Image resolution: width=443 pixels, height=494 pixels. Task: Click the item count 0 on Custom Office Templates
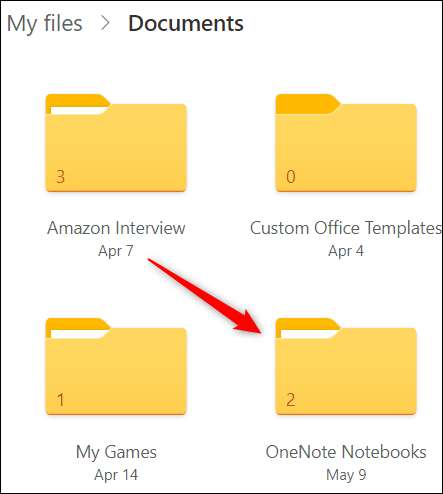point(291,177)
